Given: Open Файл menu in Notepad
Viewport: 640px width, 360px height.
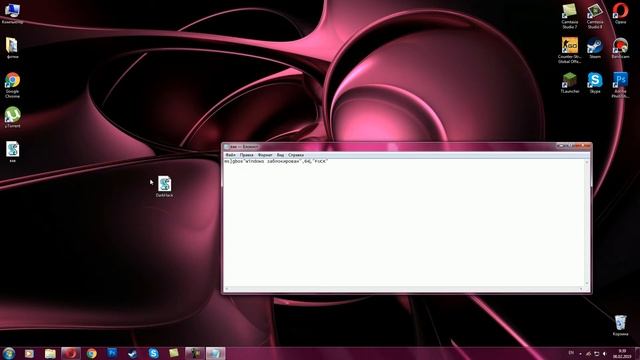Looking at the screenshot, I should (x=230, y=155).
